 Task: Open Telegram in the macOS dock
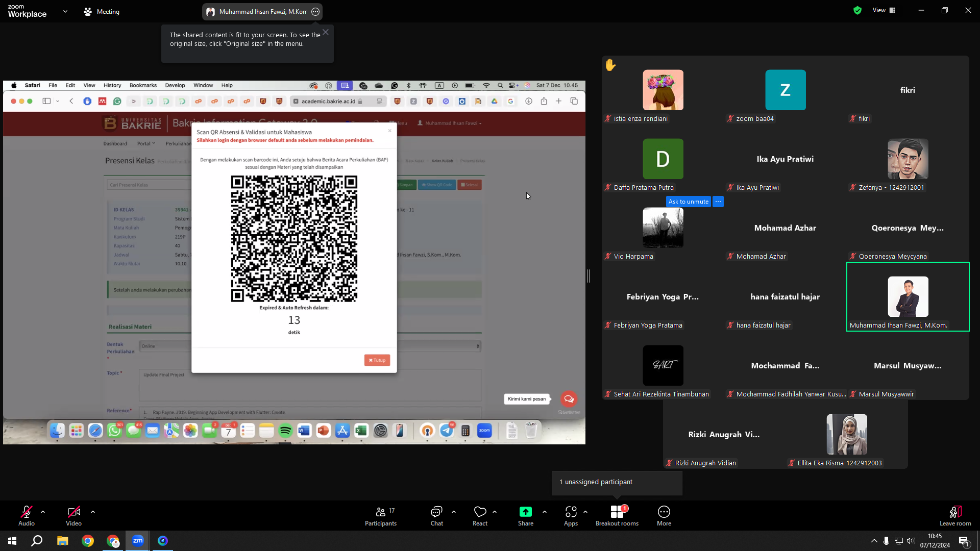447,431
